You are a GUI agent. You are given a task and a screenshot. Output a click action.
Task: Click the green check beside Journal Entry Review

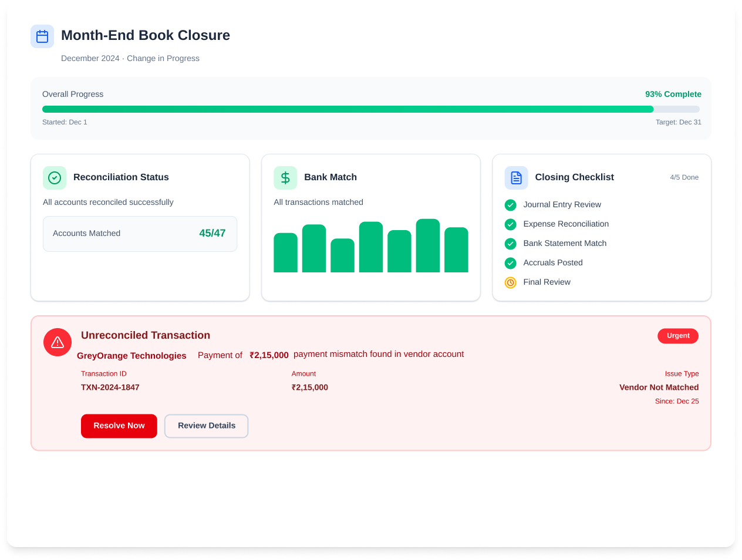[x=511, y=205]
